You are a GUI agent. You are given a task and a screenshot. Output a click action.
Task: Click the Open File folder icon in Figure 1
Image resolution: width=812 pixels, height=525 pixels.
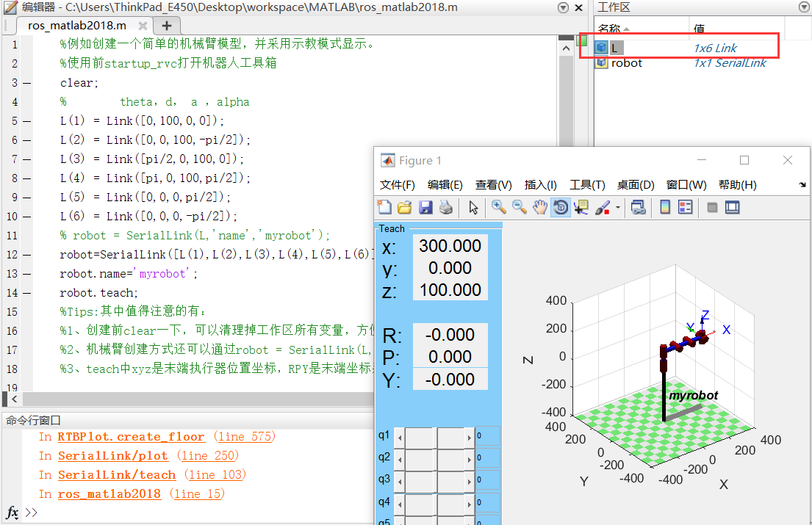[x=404, y=207]
